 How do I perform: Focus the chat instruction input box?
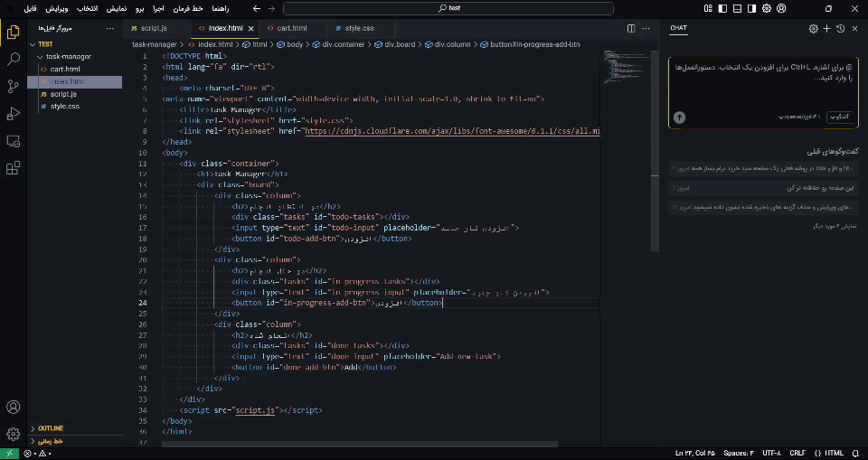[x=763, y=83]
